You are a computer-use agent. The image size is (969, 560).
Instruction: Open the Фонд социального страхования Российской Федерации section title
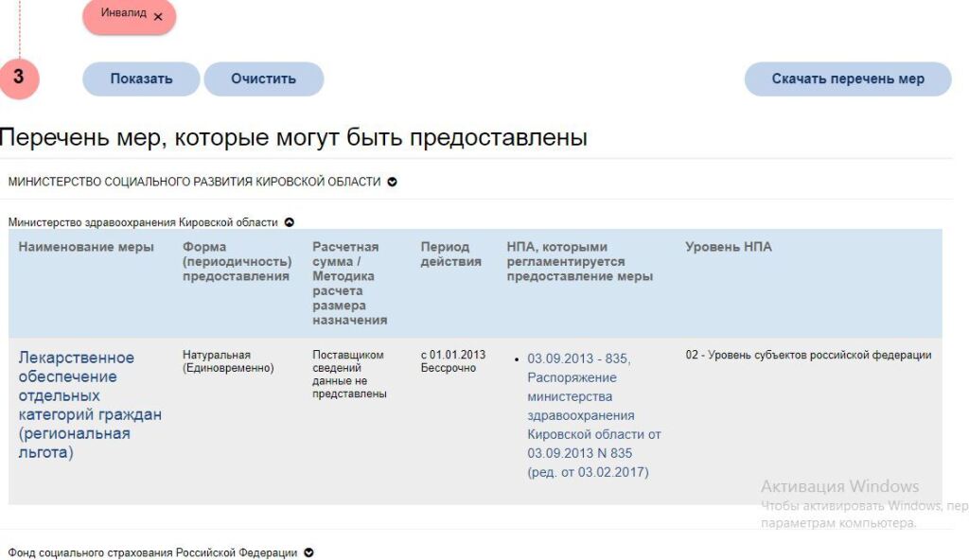click(x=152, y=552)
